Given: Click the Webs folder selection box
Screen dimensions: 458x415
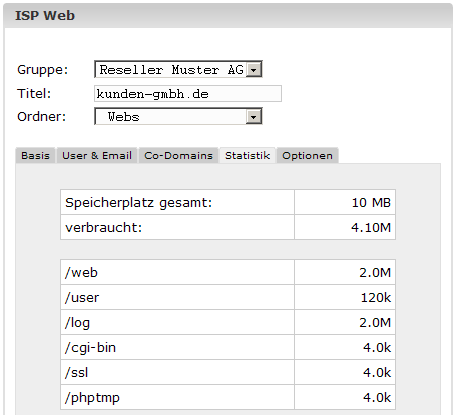Looking at the screenshot, I should tap(178, 116).
